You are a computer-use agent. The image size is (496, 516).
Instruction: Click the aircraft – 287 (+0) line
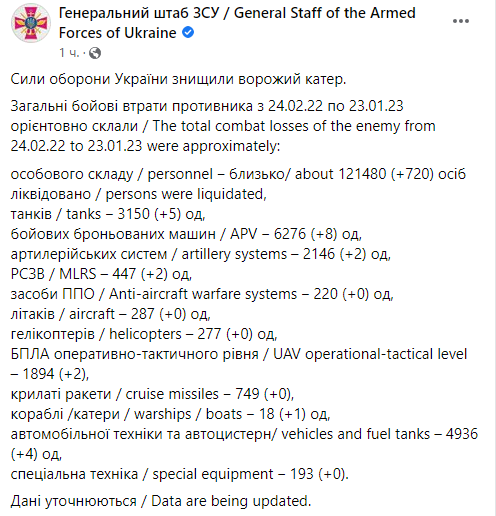coord(110,314)
